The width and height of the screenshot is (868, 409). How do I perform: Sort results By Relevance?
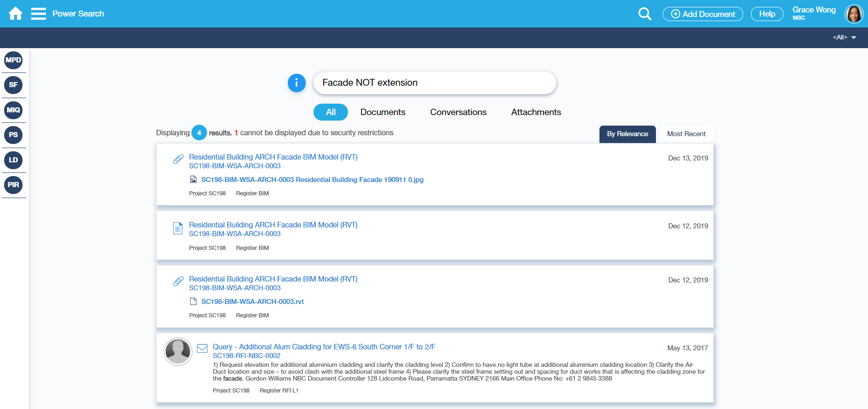(627, 134)
